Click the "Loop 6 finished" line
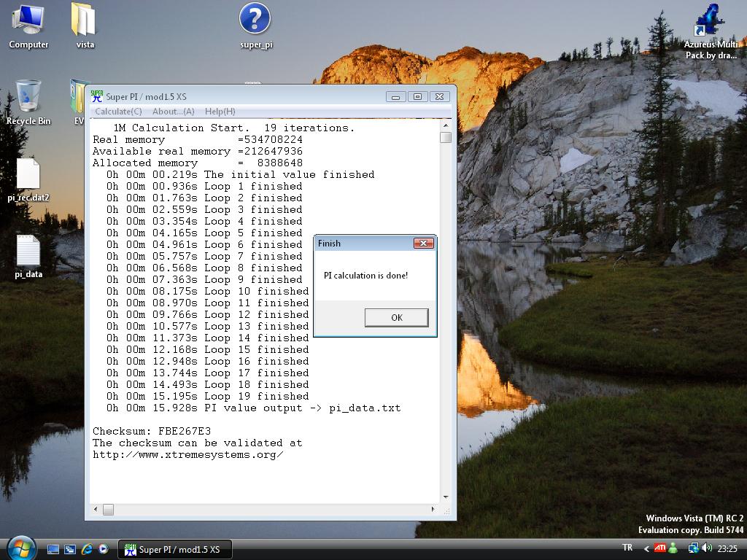Viewport: 747px width, 560px height. click(204, 245)
